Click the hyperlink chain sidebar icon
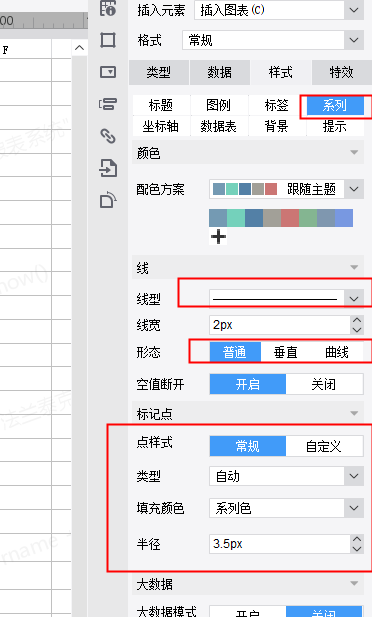This screenshot has width=372, height=617. [108, 136]
